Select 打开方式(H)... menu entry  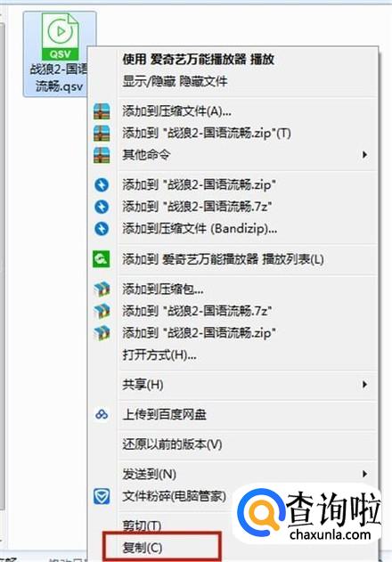(159, 354)
